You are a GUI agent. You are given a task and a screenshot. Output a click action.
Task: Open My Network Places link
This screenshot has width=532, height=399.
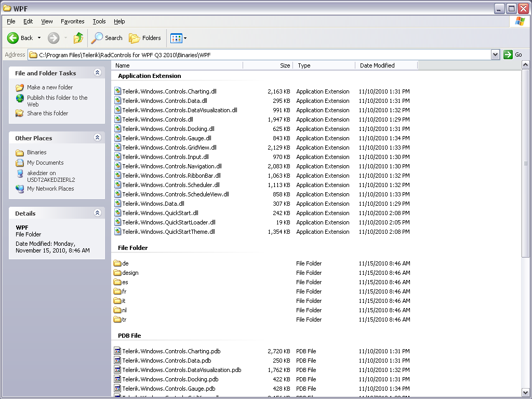coord(50,189)
